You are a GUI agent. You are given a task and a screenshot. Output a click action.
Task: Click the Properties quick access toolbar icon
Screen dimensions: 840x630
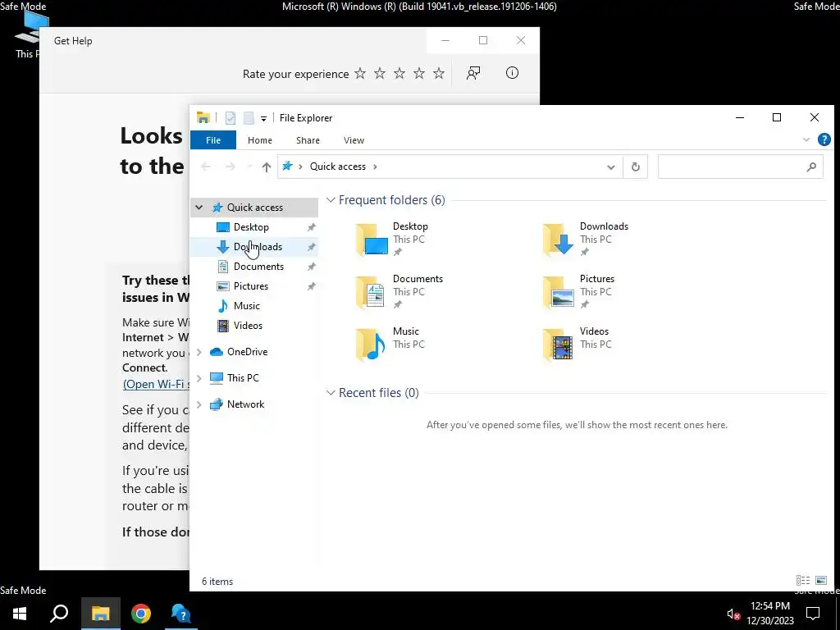click(x=231, y=118)
